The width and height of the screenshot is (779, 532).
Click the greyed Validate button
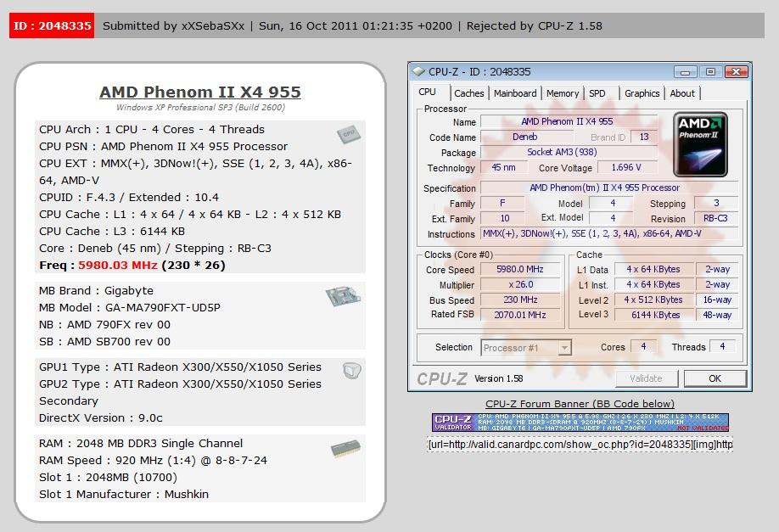tap(646, 378)
